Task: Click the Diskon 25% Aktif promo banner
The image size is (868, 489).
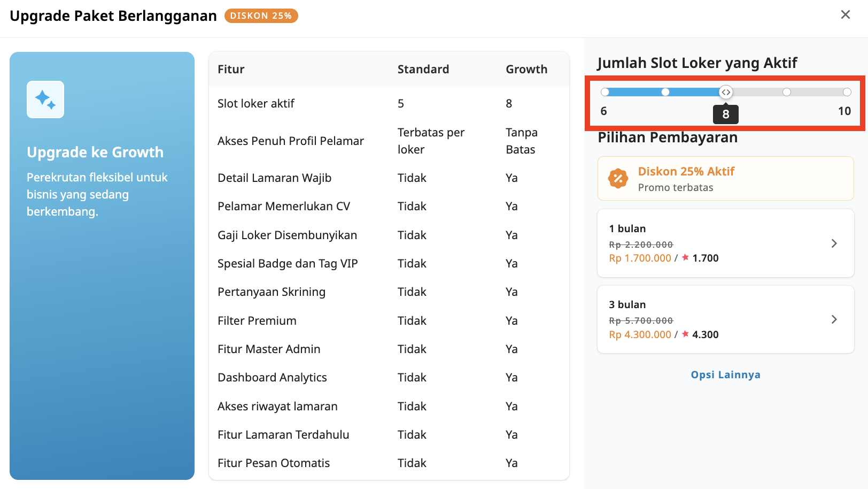Action: point(725,178)
